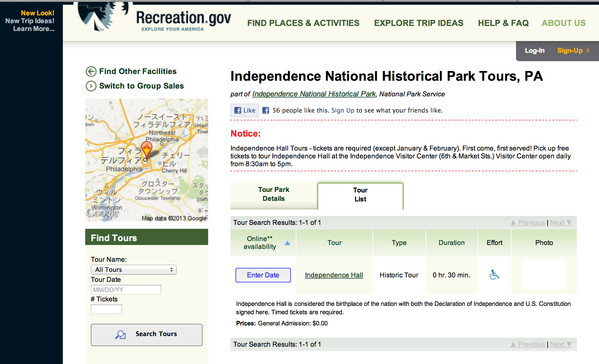Open the Independence Hall tour link

[x=334, y=275]
